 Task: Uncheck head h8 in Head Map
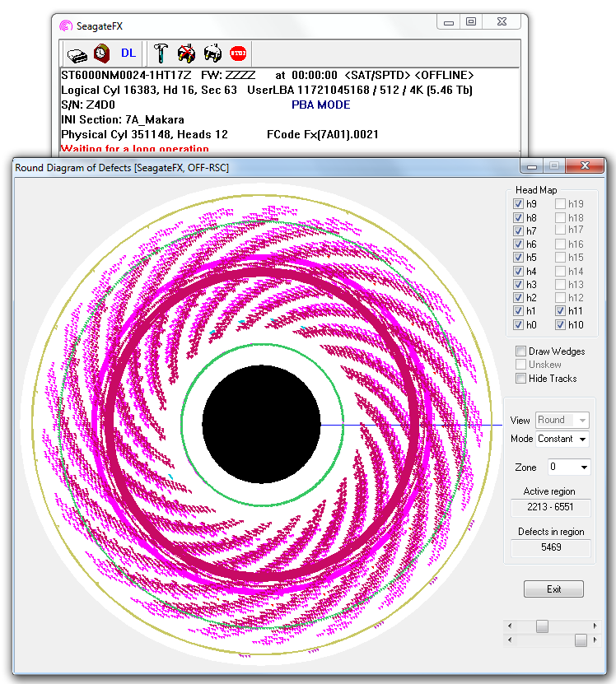(x=518, y=217)
